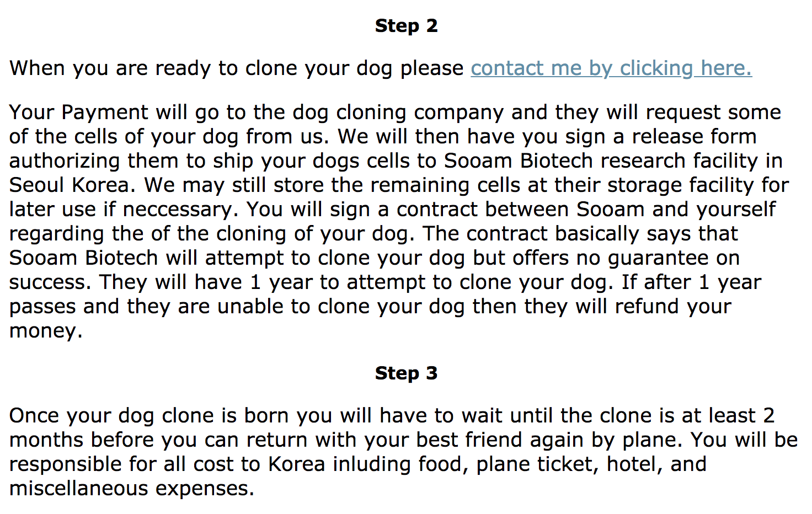The image size is (812, 514).
Task: Click the words 'miscellaneous expenses'
Action: click(x=132, y=489)
